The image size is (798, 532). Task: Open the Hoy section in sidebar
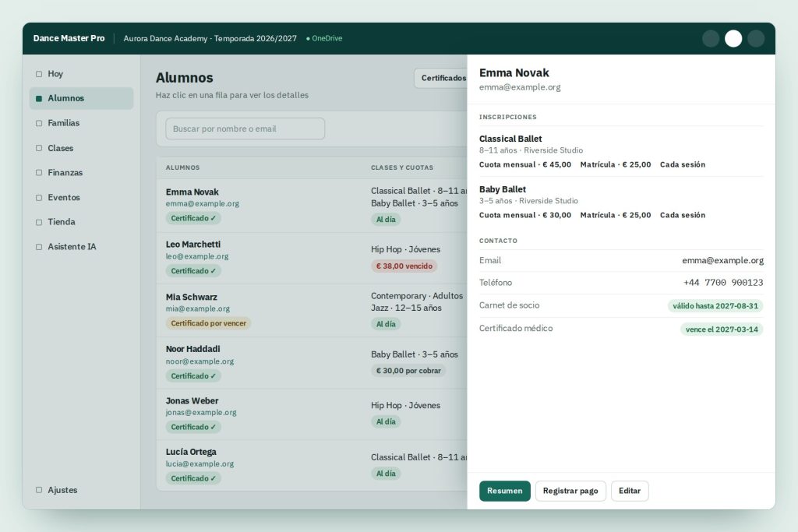click(x=81, y=74)
